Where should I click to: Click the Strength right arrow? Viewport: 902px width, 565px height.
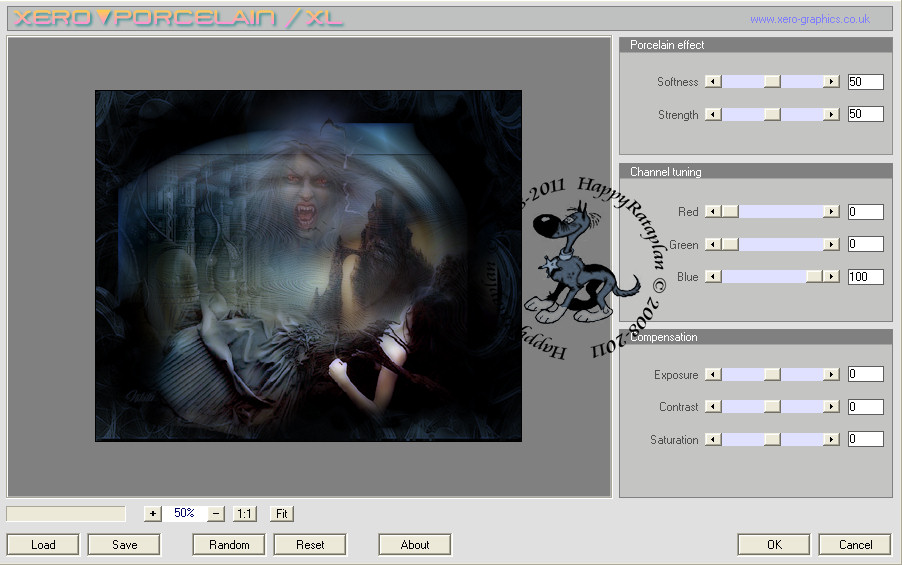coord(831,114)
